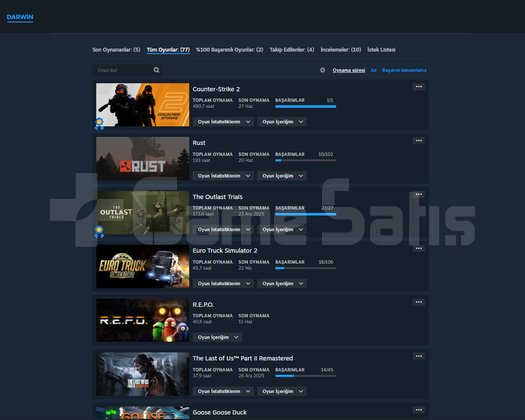Open R.E.P.O. game title
The width and height of the screenshot is (525, 420).
(203, 304)
